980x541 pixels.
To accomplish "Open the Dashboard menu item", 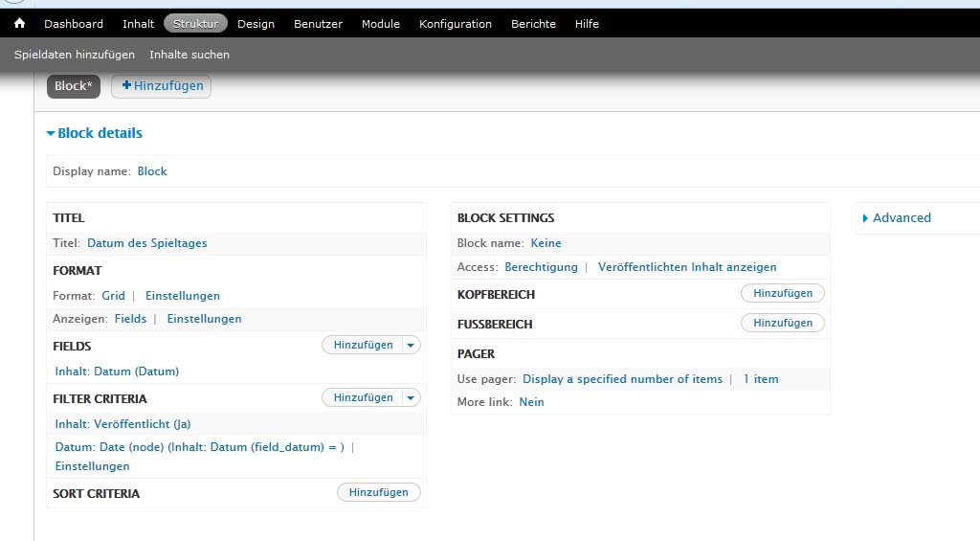I will (x=74, y=24).
